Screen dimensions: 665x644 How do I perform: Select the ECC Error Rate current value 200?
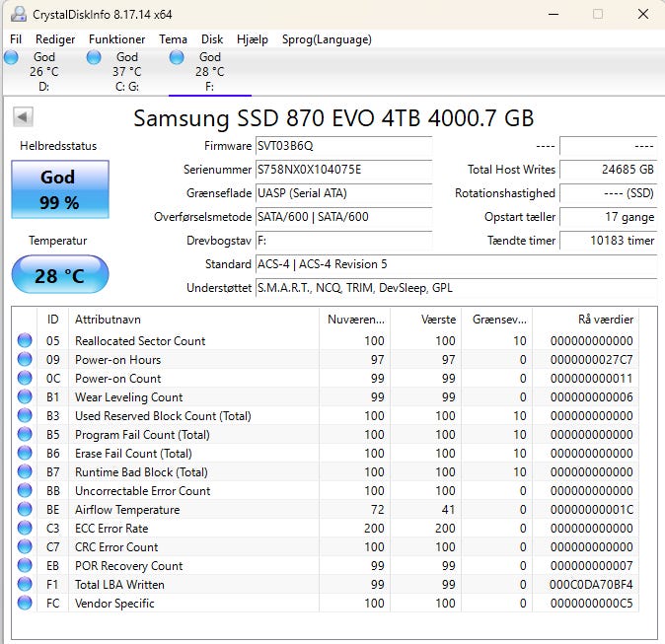pos(374,529)
